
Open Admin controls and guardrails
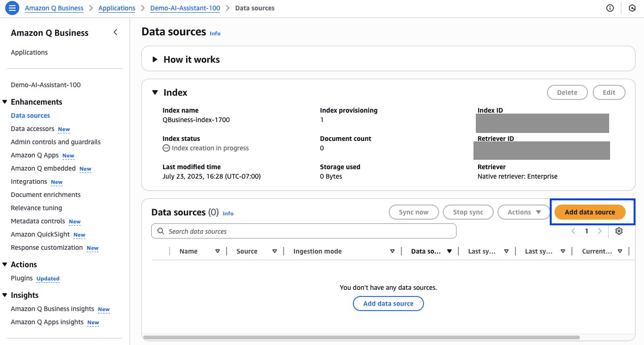point(56,142)
